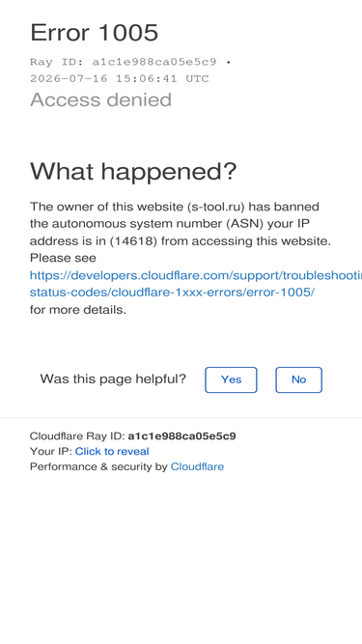
Task: Open the developers.cloudflare.com troubleshooting link
Action: pos(196,275)
